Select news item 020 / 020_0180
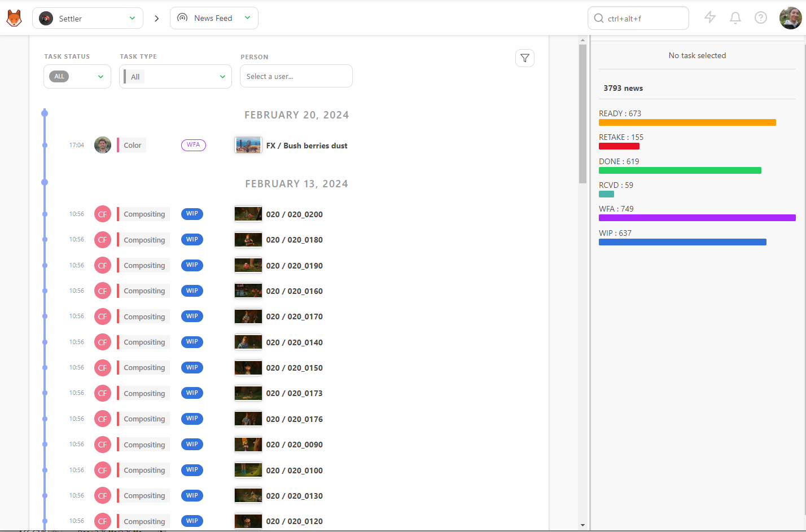 pyautogui.click(x=295, y=240)
